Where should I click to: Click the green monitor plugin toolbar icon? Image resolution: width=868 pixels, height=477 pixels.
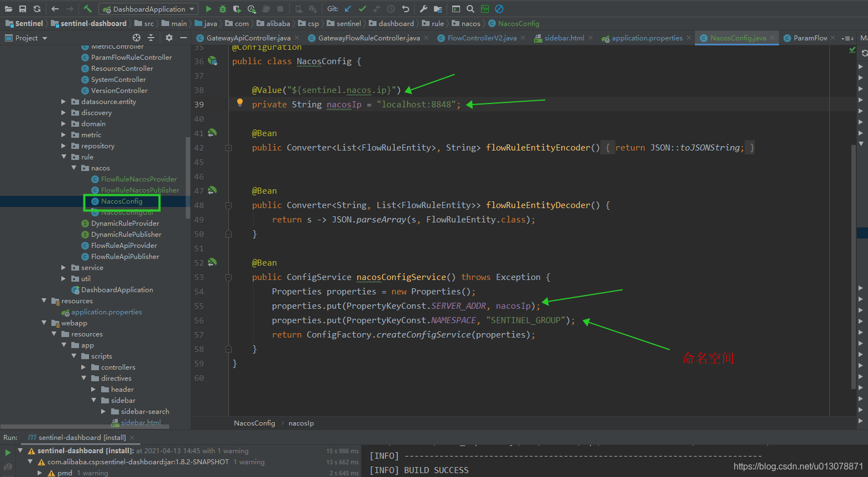485,9
